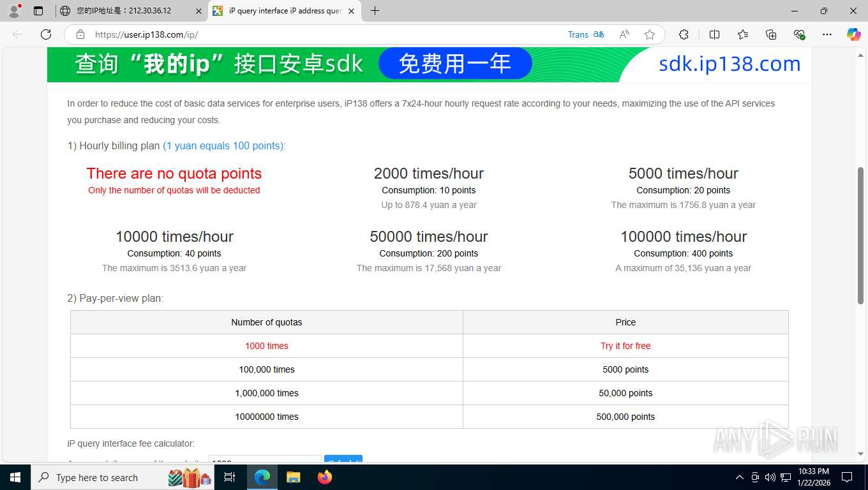Image resolution: width=868 pixels, height=490 pixels.
Task: Open File Explorer from the taskbar
Action: click(x=293, y=477)
